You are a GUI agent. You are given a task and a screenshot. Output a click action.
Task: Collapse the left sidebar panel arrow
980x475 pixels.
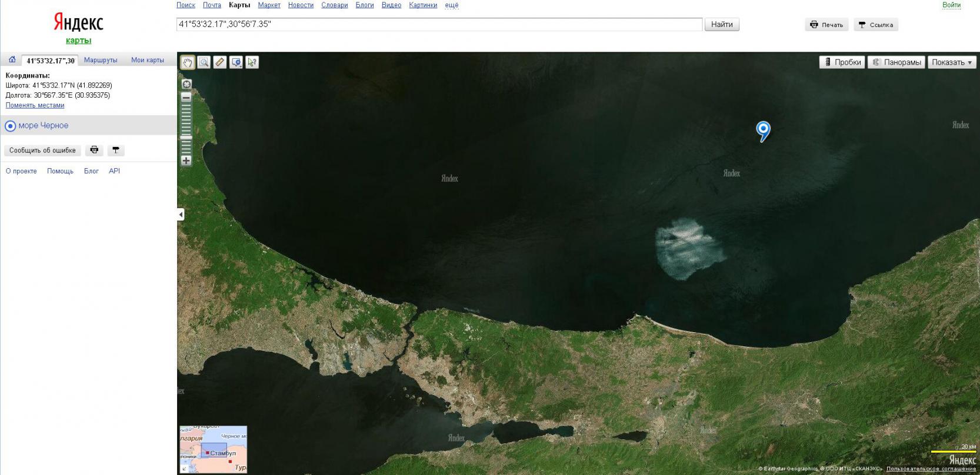[181, 215]
